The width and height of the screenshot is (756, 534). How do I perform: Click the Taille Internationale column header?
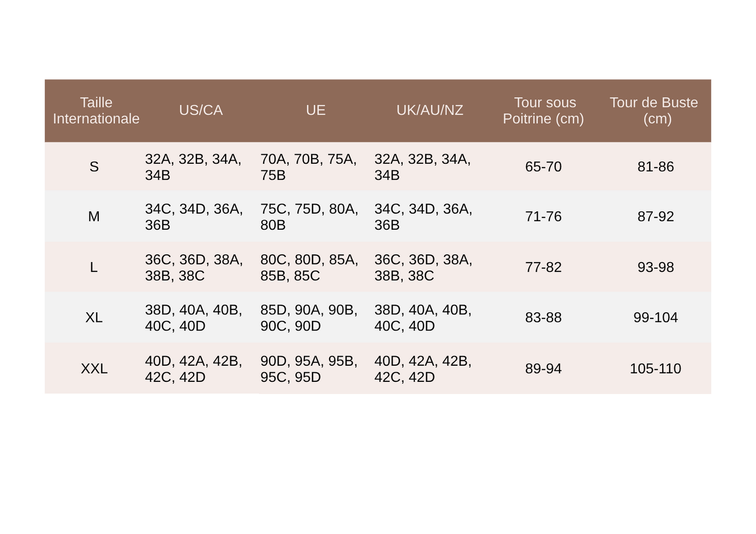click(x=96, y=110)
